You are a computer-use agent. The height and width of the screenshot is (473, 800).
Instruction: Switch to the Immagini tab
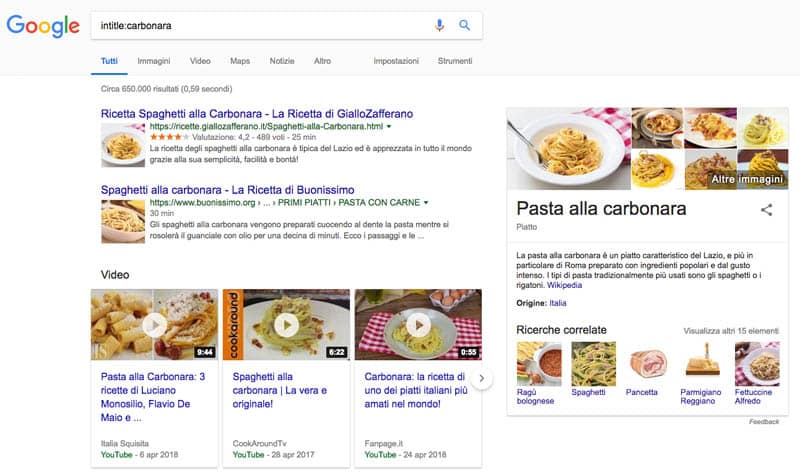154,61
